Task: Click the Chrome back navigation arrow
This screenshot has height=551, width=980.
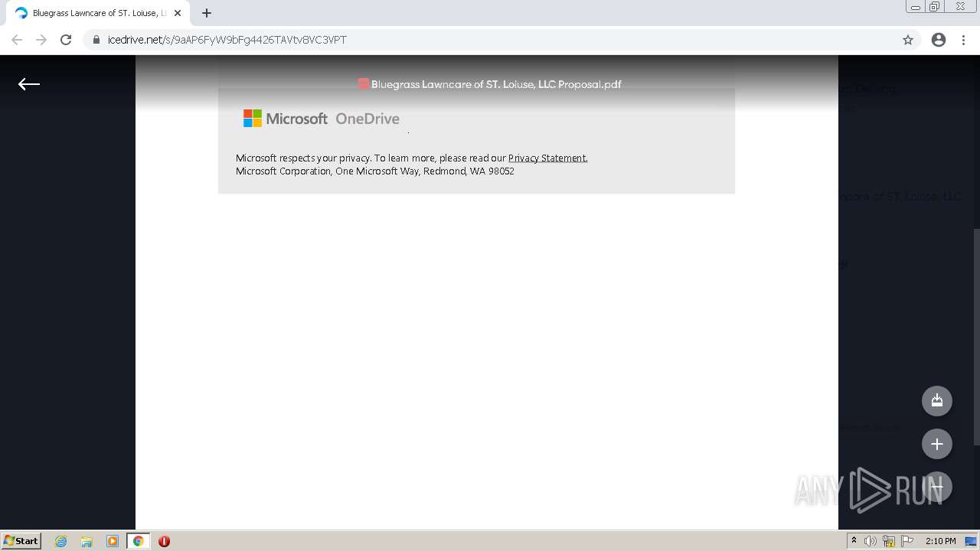Action: pyautogui.click(x=17, y=40)
